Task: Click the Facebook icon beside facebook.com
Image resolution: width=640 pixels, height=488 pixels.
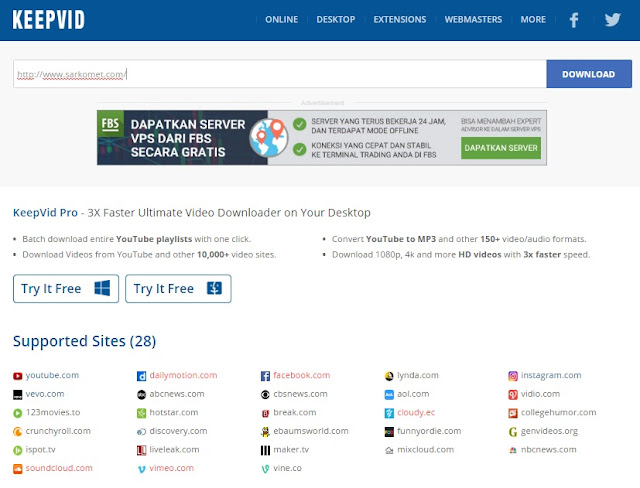Action: tap(265, 376)
